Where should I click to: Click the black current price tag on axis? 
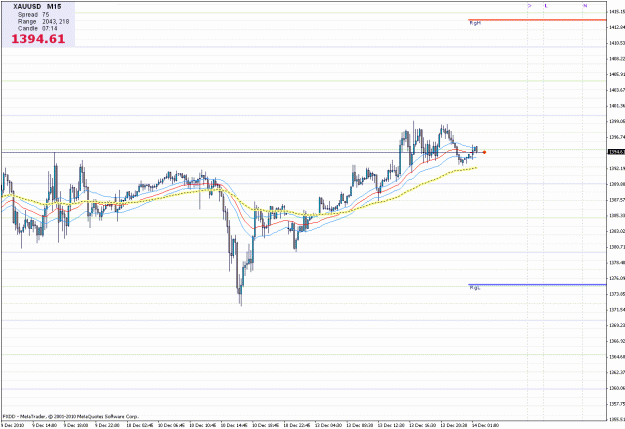pos(616,152)
